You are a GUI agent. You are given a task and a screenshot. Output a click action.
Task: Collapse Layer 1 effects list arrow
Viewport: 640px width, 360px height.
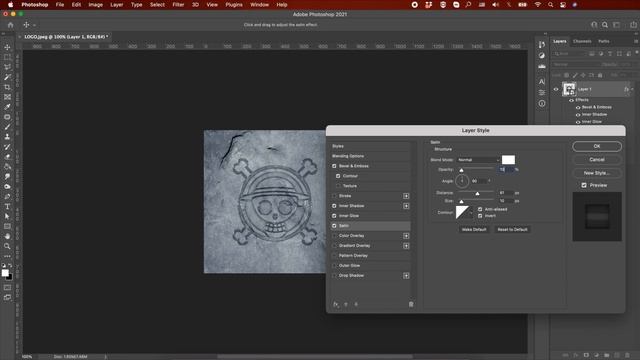(632, 89)
